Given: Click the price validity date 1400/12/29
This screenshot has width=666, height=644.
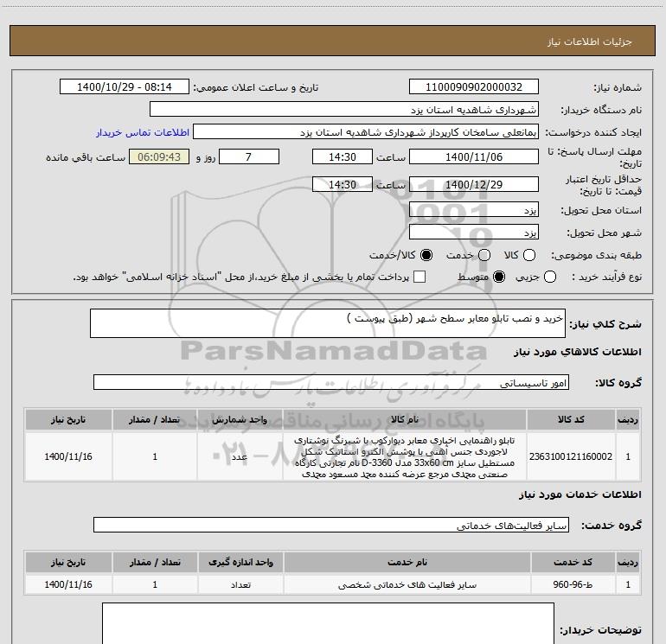Looking at the screenshot, I should pyautogui.click(x=474, y=184).
